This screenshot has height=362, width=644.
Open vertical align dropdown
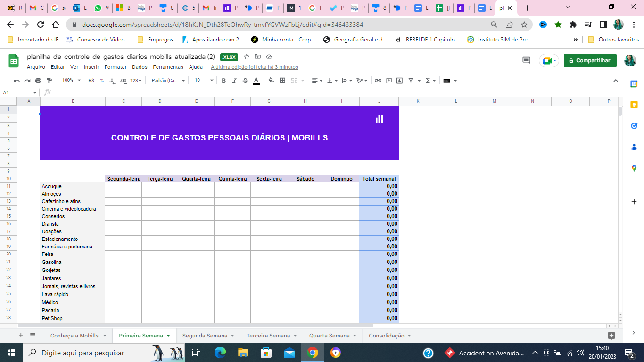[332, 81]
